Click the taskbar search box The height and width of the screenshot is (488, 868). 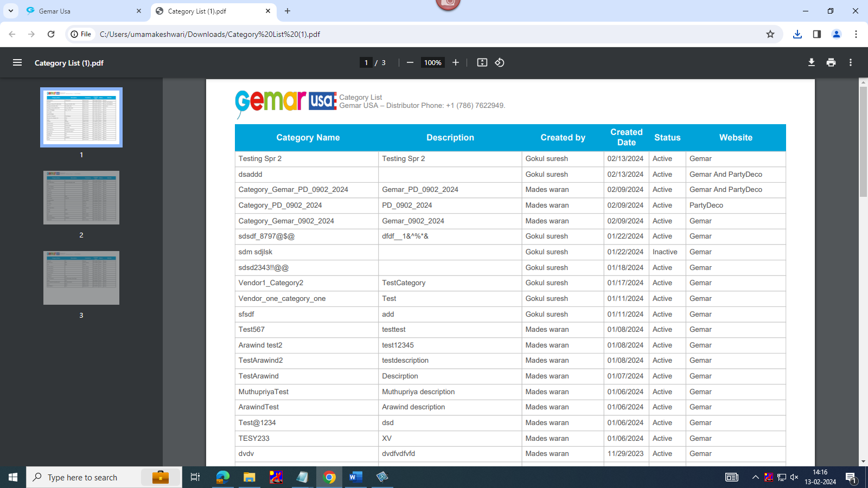[x=104, y=477]
